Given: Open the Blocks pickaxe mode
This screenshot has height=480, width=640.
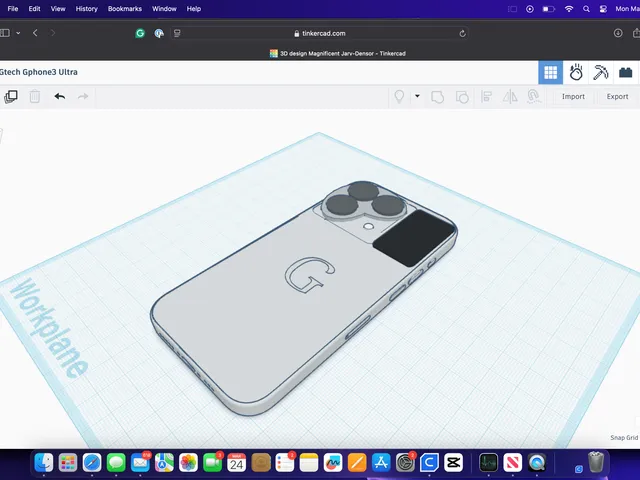Looking at the screenshot, I should point(600,73).
